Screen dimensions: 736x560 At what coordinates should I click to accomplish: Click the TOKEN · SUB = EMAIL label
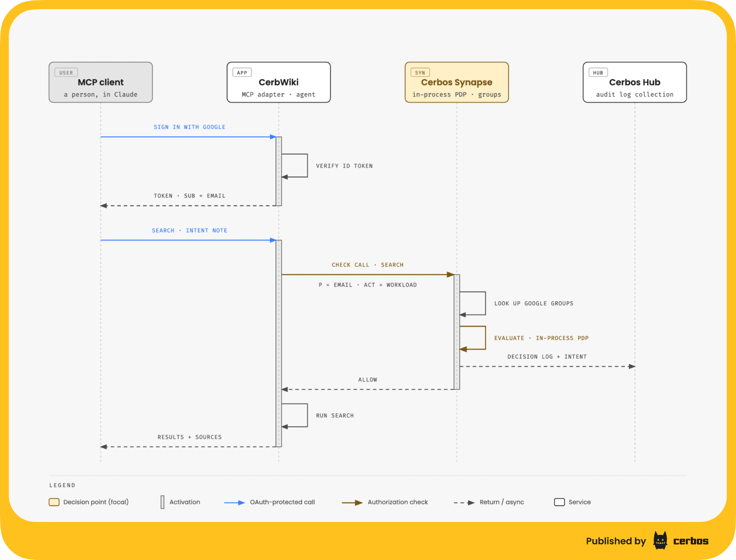tap(189, 196)
